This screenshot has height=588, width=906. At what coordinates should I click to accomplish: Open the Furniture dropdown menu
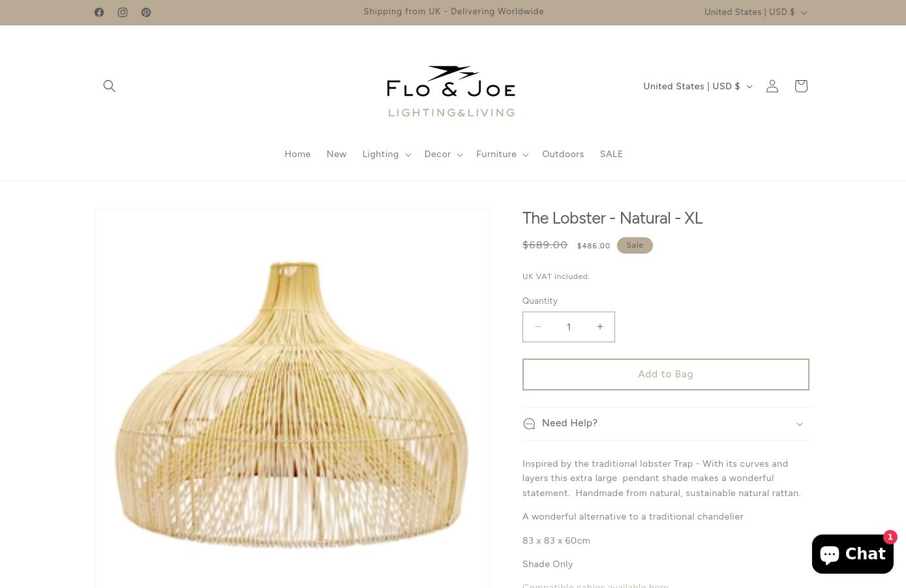click(502, 154)
